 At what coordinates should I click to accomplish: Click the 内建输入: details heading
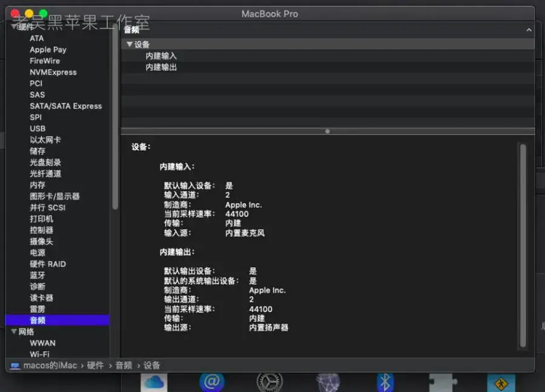177,167
